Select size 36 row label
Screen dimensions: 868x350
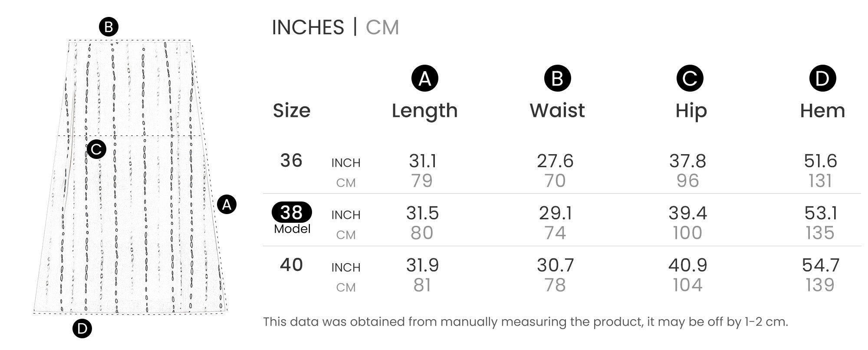(x=291, y=161)
